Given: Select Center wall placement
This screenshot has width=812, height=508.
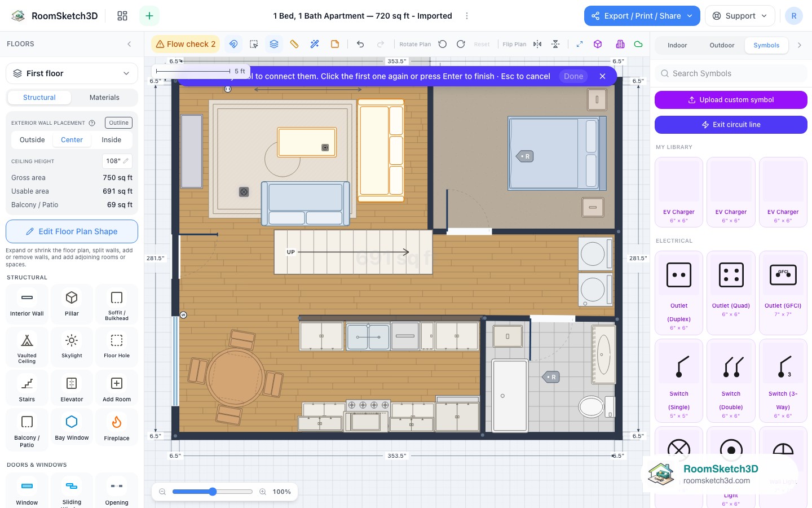Looking at the screenshot, I should 72,140.
